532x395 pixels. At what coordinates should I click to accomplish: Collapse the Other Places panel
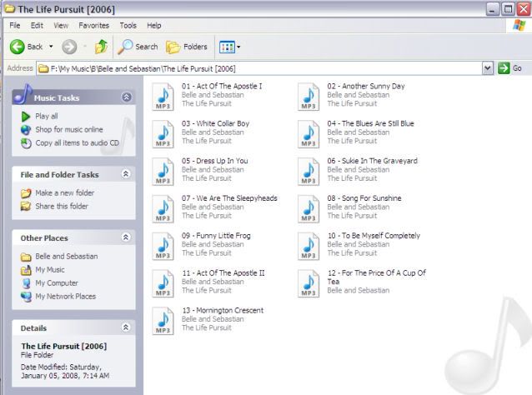126,237
